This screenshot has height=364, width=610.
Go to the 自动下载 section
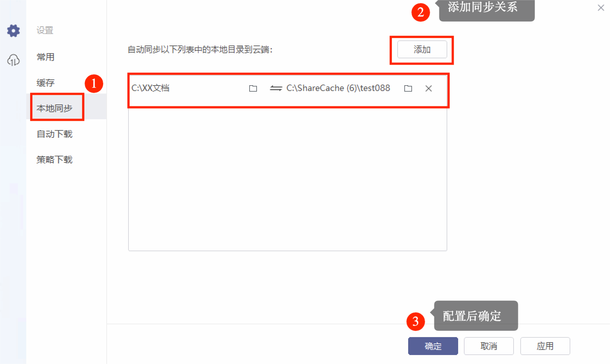(x=54, y=134)
